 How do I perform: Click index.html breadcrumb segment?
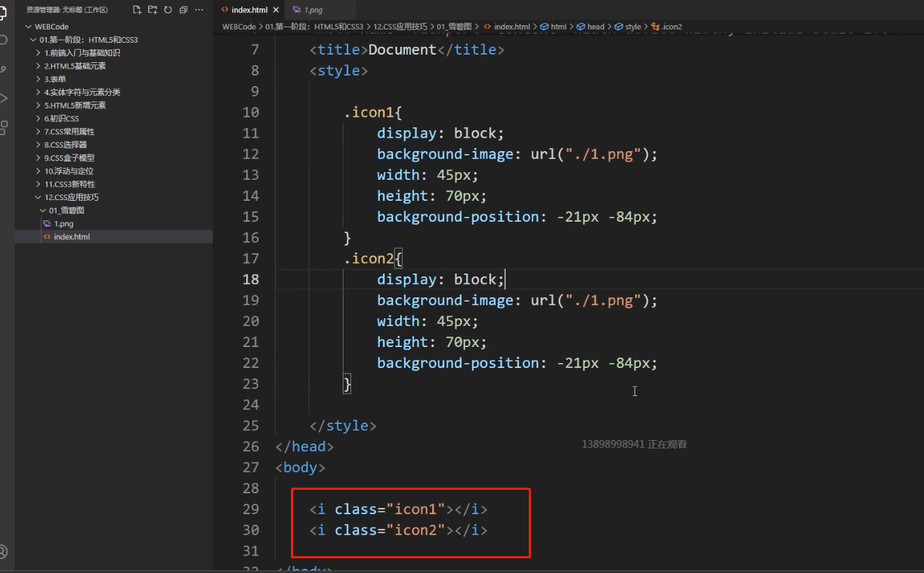point(506,27)
